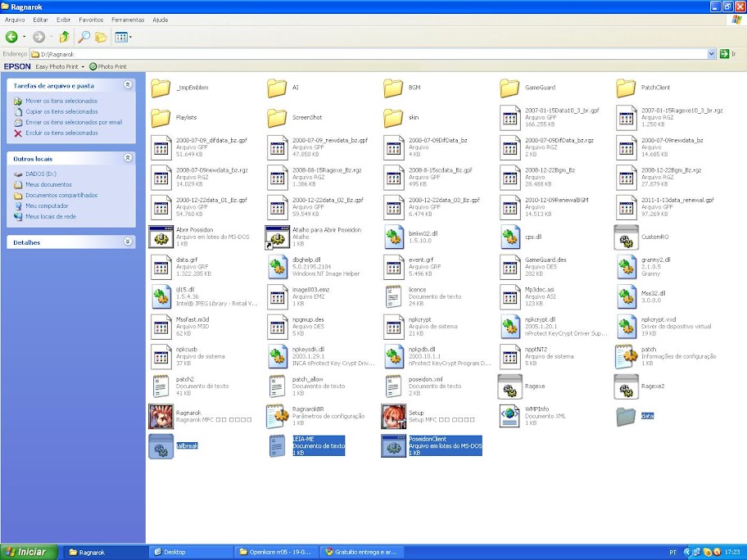Select the CustomRO application icon

coord(626,237)
